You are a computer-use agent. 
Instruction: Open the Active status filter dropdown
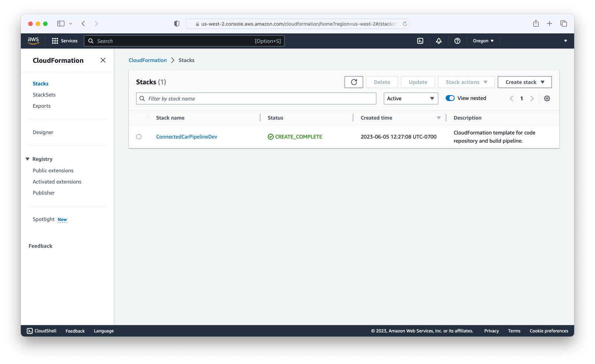tap(411, 98)
